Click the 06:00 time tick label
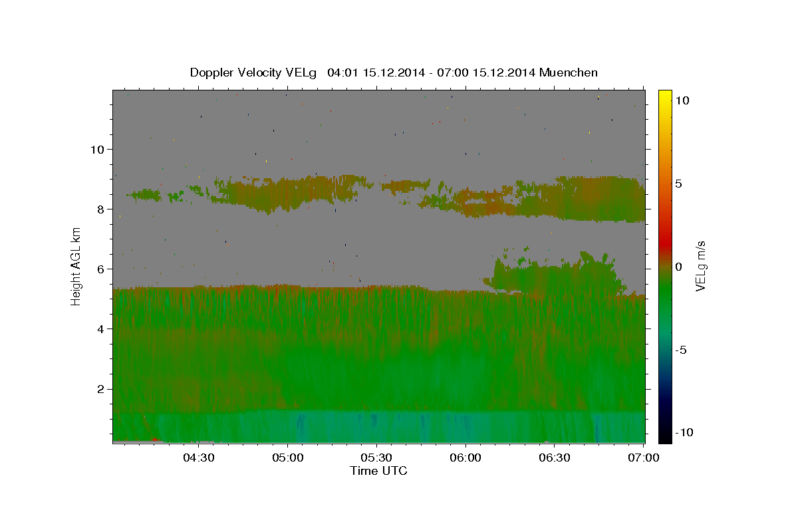 point(465,458)
